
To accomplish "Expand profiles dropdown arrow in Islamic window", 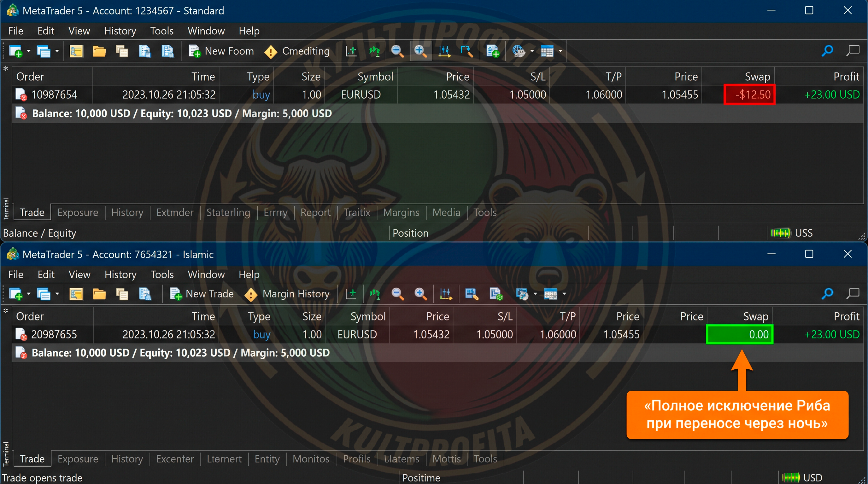I will [57, 294].
